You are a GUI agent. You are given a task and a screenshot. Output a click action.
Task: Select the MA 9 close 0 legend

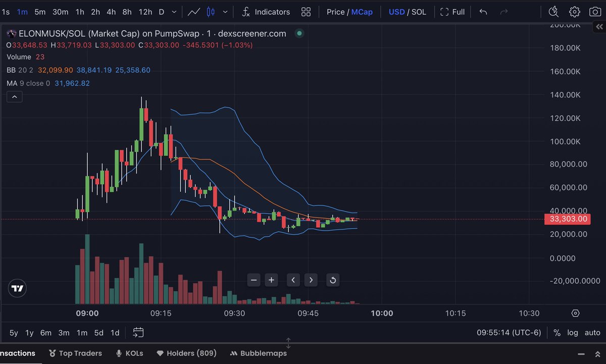tap(28, 83)
